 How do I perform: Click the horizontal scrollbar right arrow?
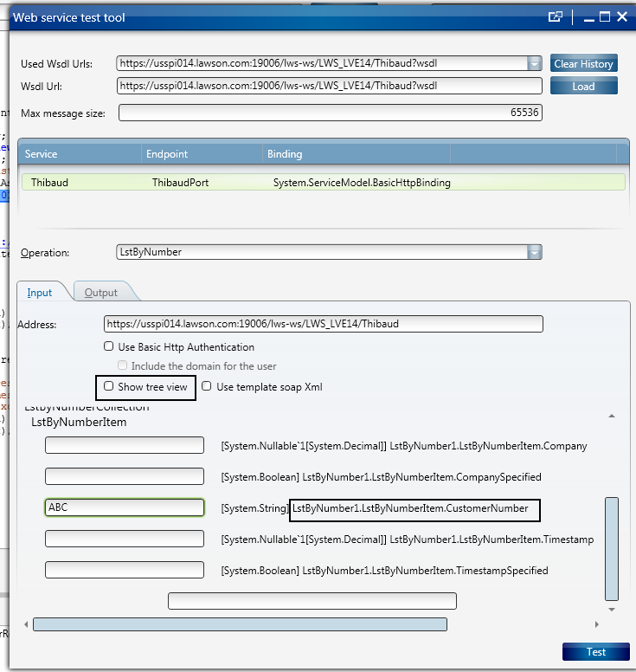596,624
